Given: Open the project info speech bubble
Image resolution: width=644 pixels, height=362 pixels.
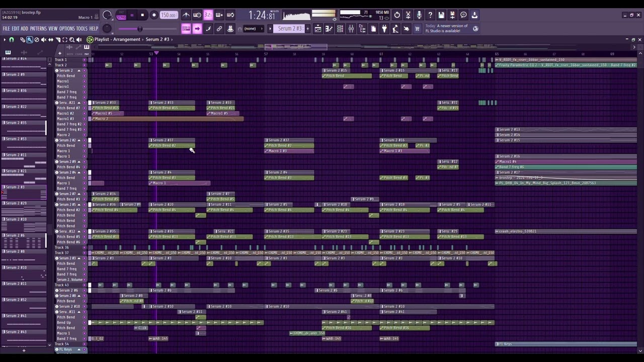Looking at the screenshot, I should pyautogui.click(x=463, y=15).
